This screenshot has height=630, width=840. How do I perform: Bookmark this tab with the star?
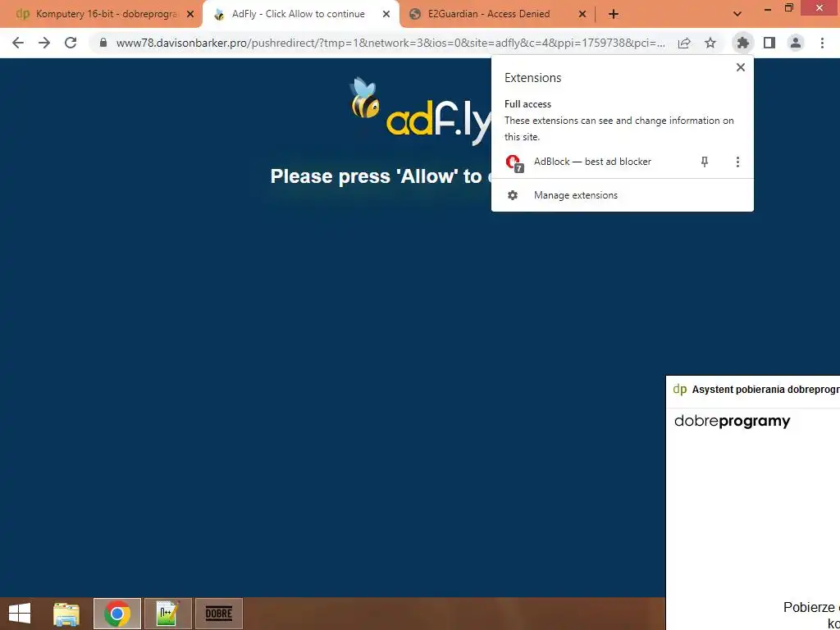tap(710, 43)
